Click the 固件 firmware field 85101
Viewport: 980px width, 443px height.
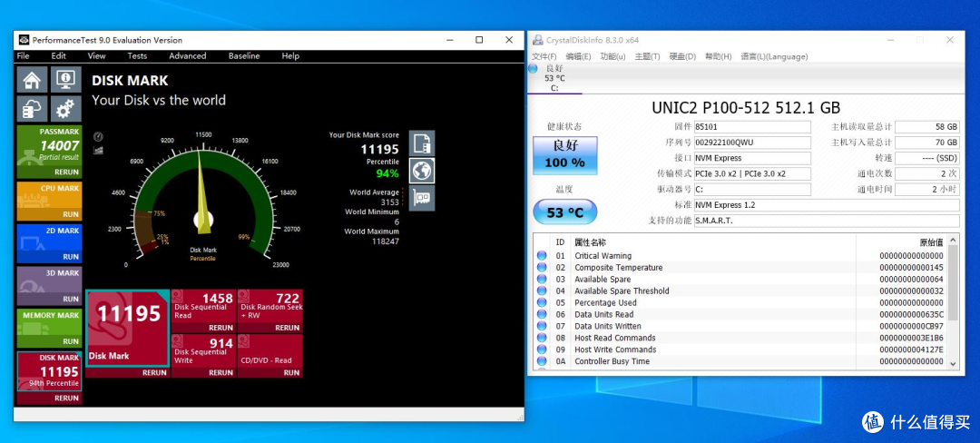752,127
